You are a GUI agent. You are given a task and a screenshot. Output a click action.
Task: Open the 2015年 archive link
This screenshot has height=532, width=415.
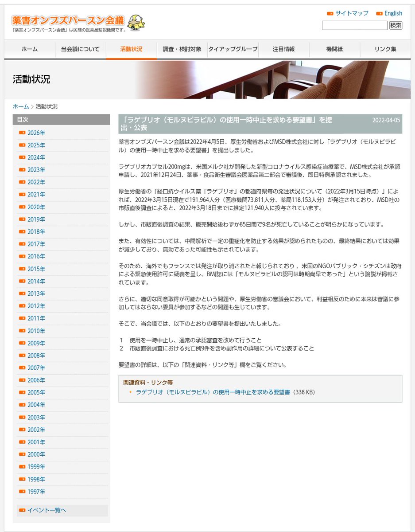36,269
